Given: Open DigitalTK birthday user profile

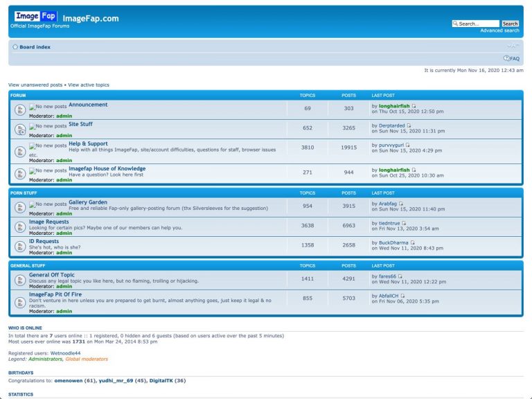Looking at the screenshot, I should (161, 381).
